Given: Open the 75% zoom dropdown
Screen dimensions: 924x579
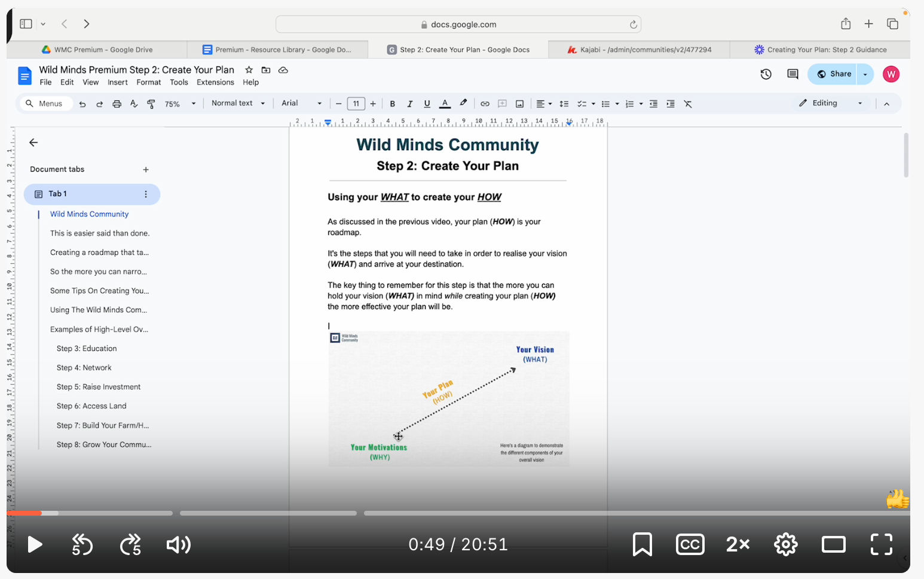Looking at the screenshot, I should tap(180, 104).
